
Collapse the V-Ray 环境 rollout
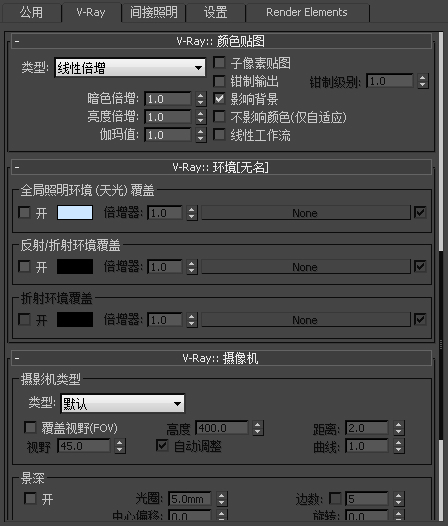[x=221, y=167]
